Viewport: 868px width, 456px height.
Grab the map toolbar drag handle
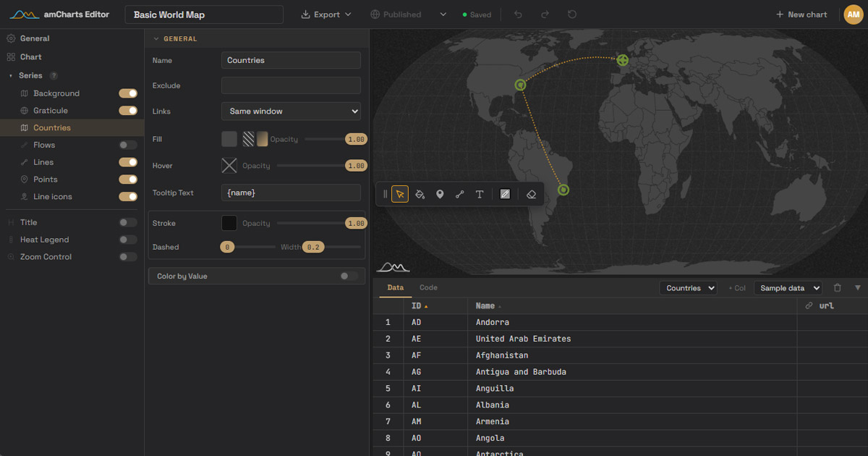(x=385, y=194)
